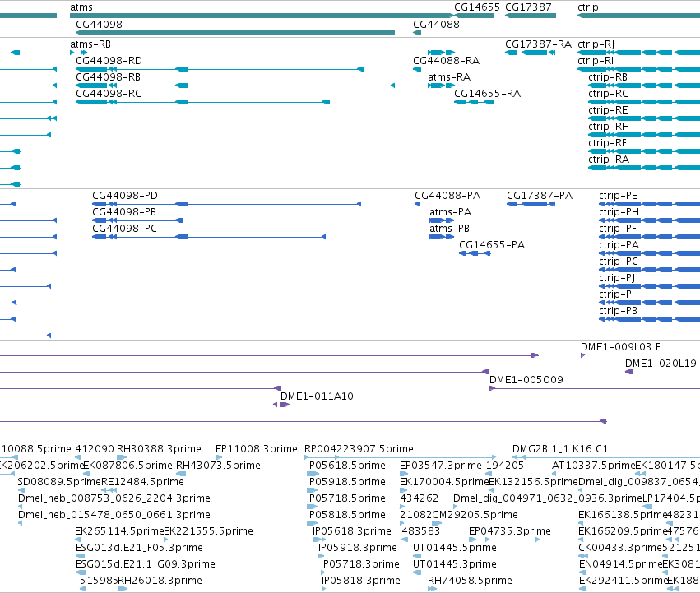700x593 pixels.
Task: Select transcript CG44098-RC
Action: [x=202, y=102]
